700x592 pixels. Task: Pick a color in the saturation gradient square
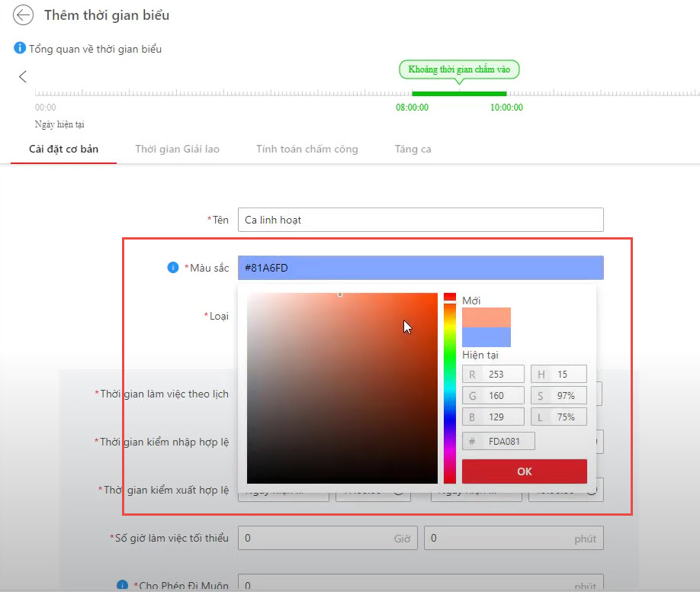[342, 388]
